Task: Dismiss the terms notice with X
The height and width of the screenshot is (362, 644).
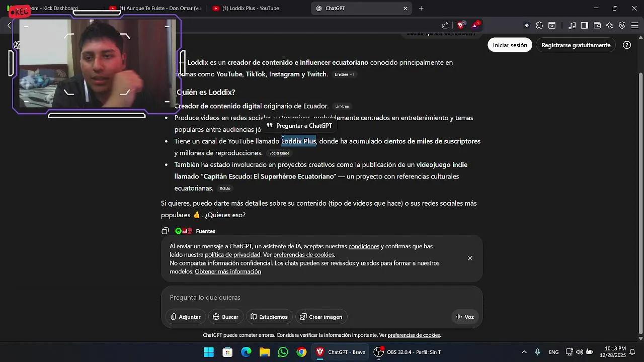Action: pyautogui.click(x=470, y=258)
